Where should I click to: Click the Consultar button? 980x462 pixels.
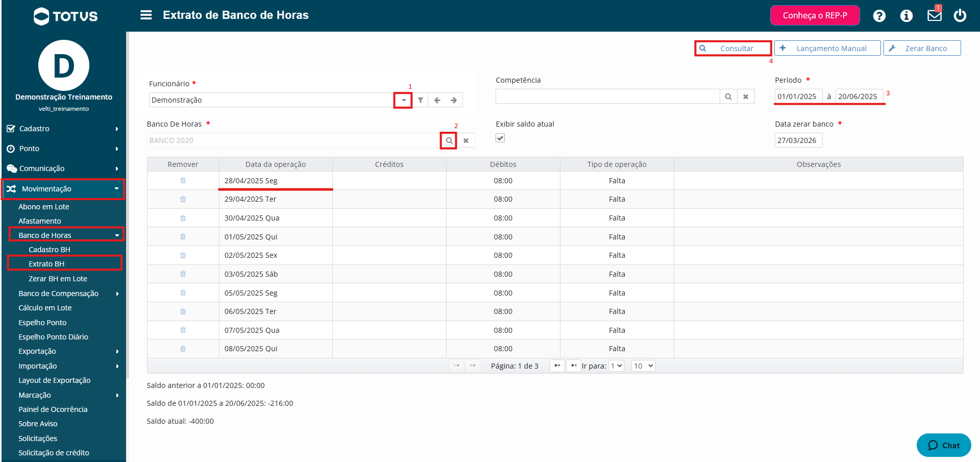tap(733, 48)
